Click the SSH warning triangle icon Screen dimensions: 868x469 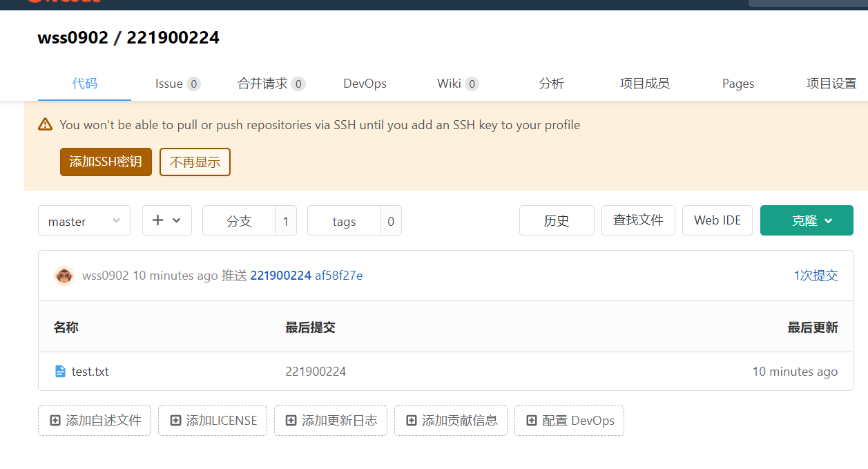pos(45,124)
